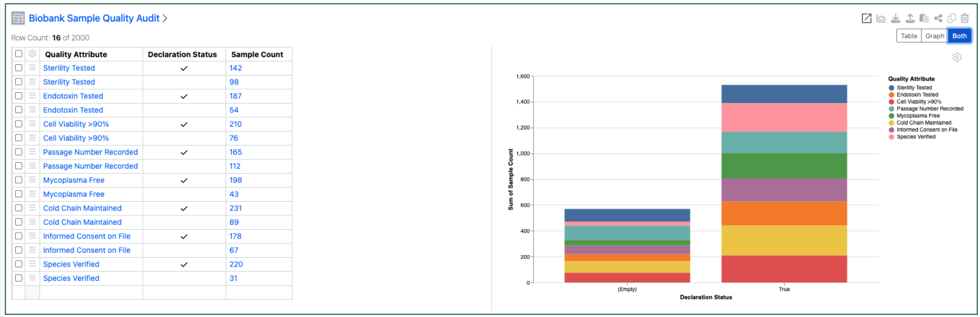Click the Mycoplasma Free legend swatch
This screenshot has height=317, width=980.
pyautogui.click(x=891, y=115)
